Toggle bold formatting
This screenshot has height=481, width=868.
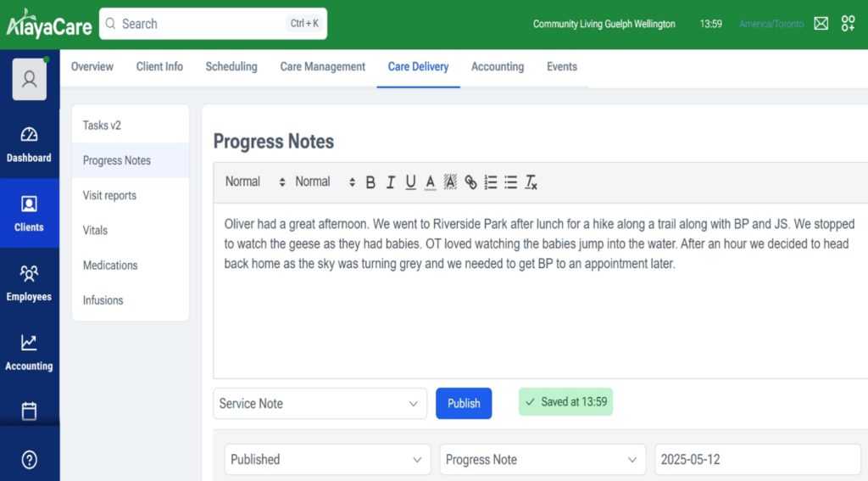370,182
